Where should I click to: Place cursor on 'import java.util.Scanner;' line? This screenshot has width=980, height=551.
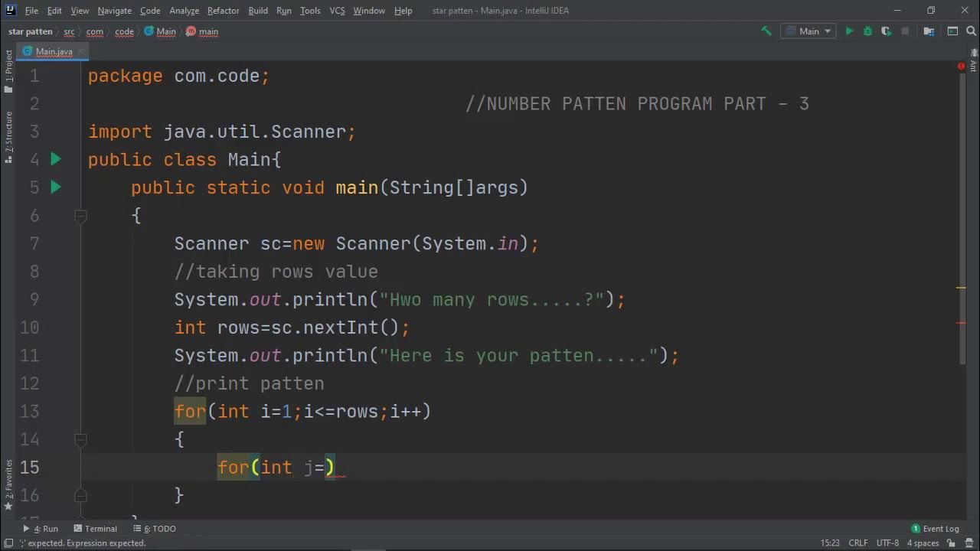pos(222,132)
